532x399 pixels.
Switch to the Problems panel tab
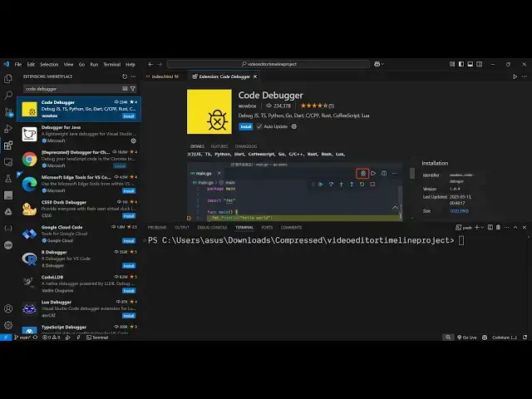pyautogui.click(x=157, y=227)
